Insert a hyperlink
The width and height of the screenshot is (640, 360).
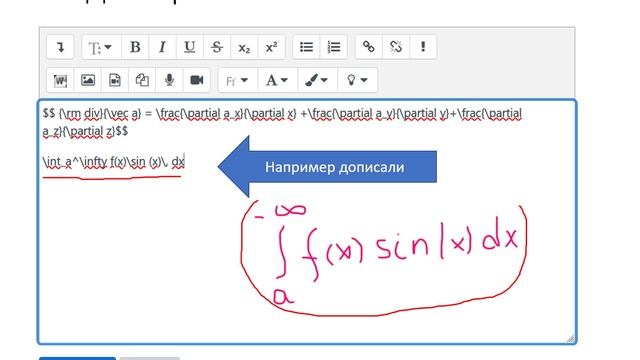click(369, 47)
